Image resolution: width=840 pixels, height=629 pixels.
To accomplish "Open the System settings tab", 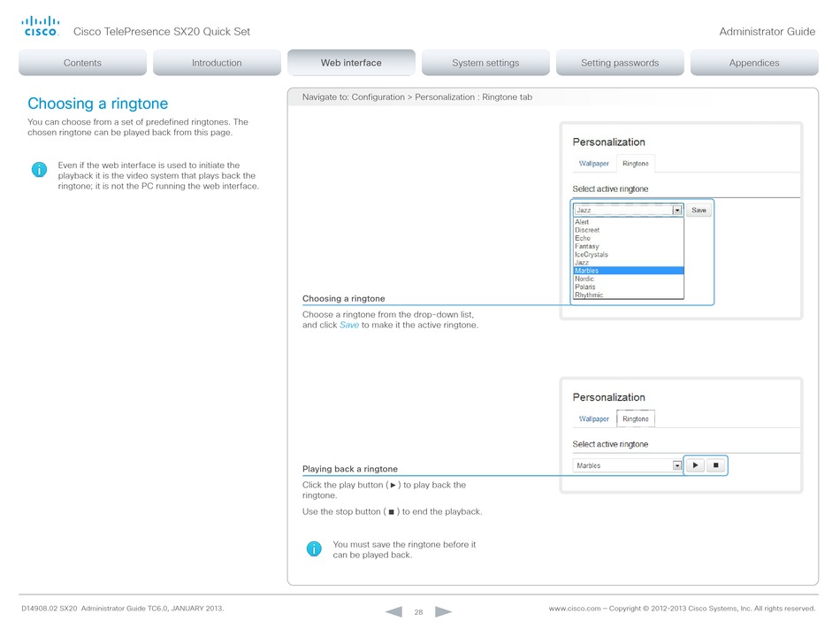I will tap(486, 63).
